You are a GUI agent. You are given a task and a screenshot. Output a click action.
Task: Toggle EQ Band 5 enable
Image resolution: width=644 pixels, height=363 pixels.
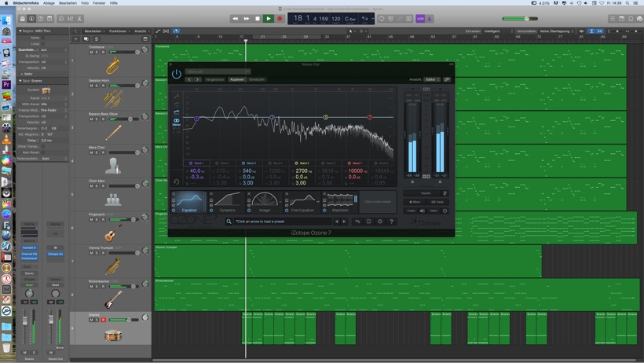296,163
